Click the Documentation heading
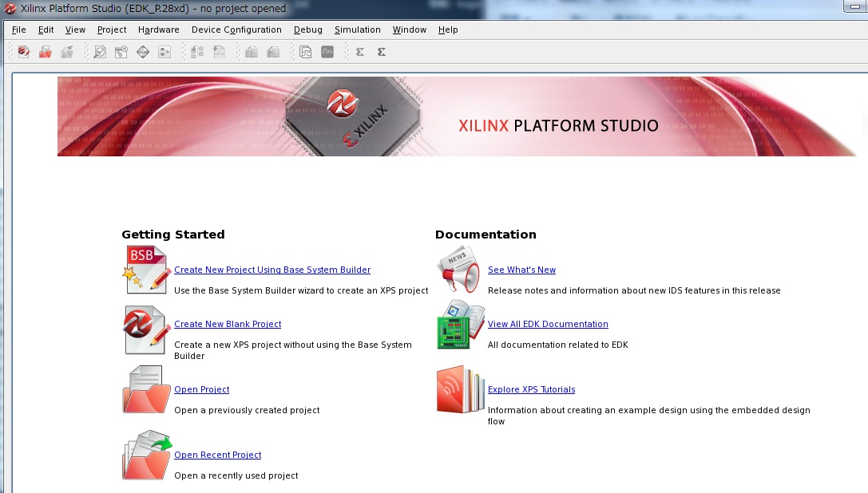868x493 pixels. (x=486, y=235)
